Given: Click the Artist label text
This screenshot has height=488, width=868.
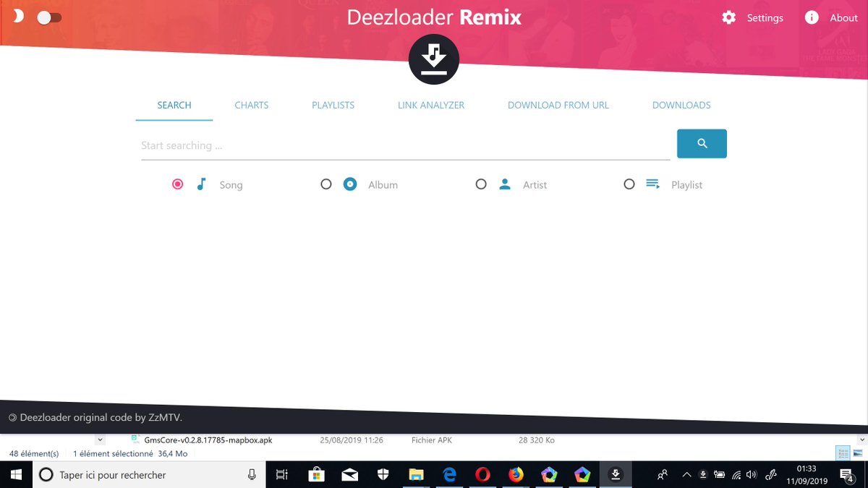Looking at the screenshot, I should [x=535, y=185].
